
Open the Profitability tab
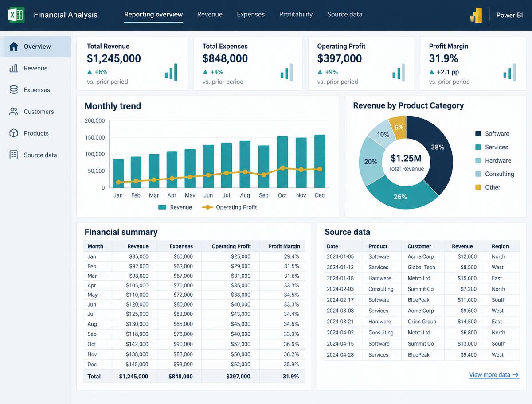[x=296, y=14]
